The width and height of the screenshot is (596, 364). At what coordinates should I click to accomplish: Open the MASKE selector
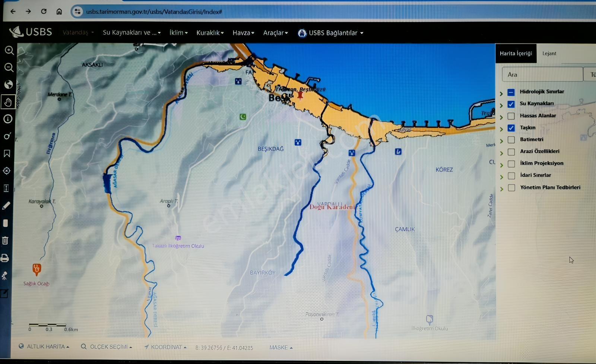pos(281,347)
